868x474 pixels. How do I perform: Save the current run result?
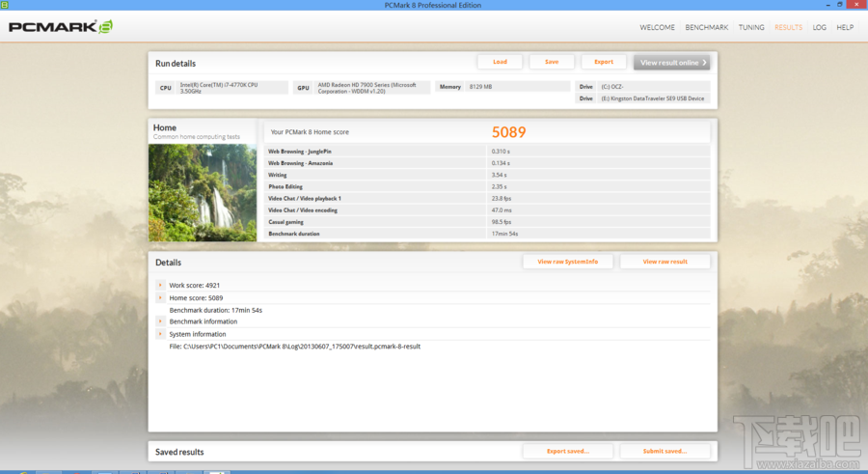pyautogui.click(x=552, y=62)
